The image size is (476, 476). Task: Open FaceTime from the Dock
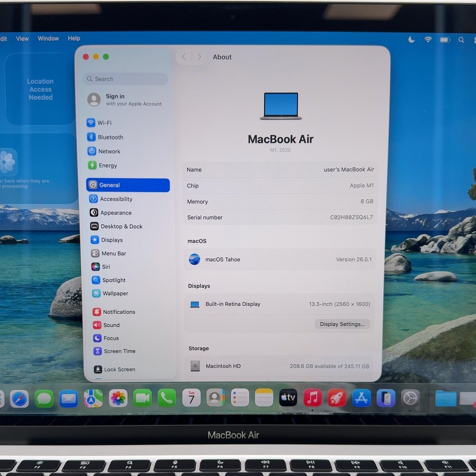tap(142, 398)
